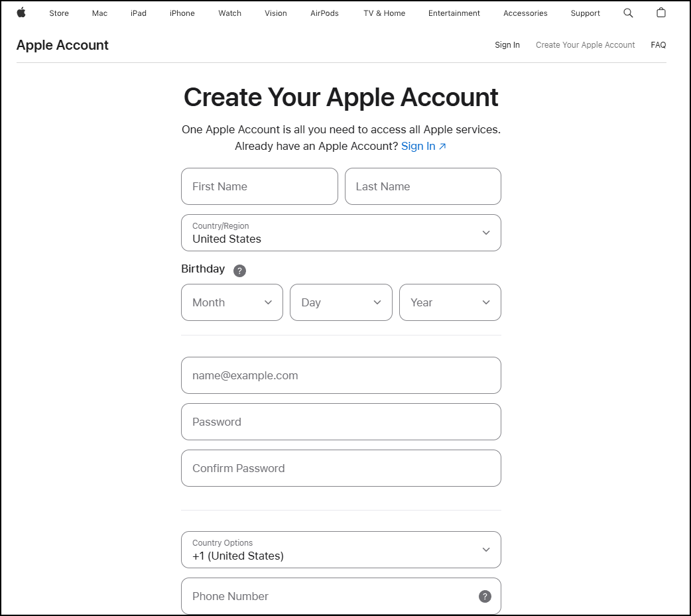691x616 pixels.
Task: Expand the Country Options phone code dropdown
Action: (341, 550)
